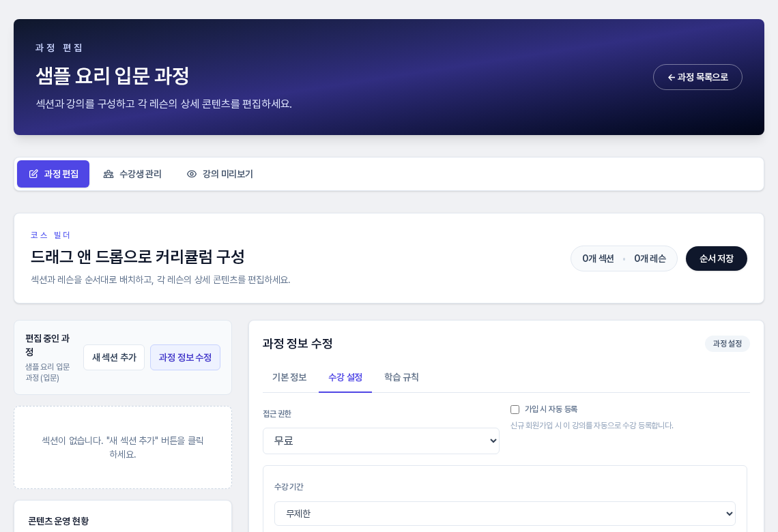Open the 강의 미리보기 tab
The height and width of the screenshot is (532, 778).
click(x=220, y=174)
